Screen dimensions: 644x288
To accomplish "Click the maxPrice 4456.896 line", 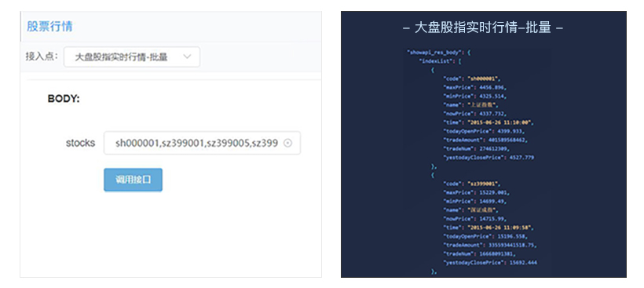I will [475, 87].
